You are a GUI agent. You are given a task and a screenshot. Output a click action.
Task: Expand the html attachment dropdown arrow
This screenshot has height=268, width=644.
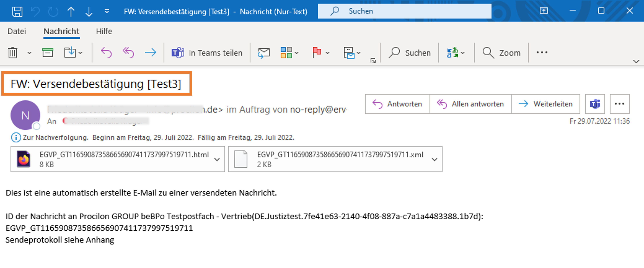click(x=217, y=159)
